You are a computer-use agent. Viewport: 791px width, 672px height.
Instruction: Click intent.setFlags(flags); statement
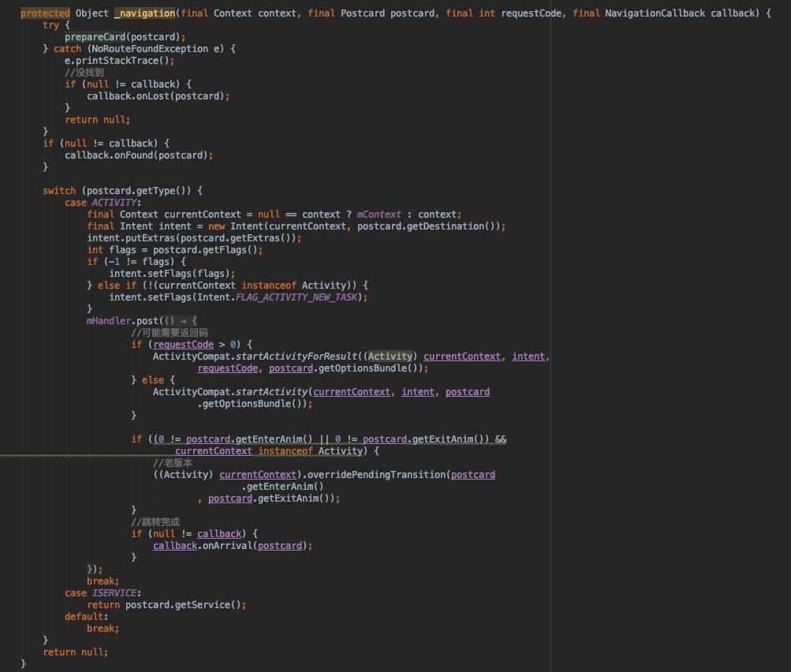pyautogui.click(x=172, y=274)
